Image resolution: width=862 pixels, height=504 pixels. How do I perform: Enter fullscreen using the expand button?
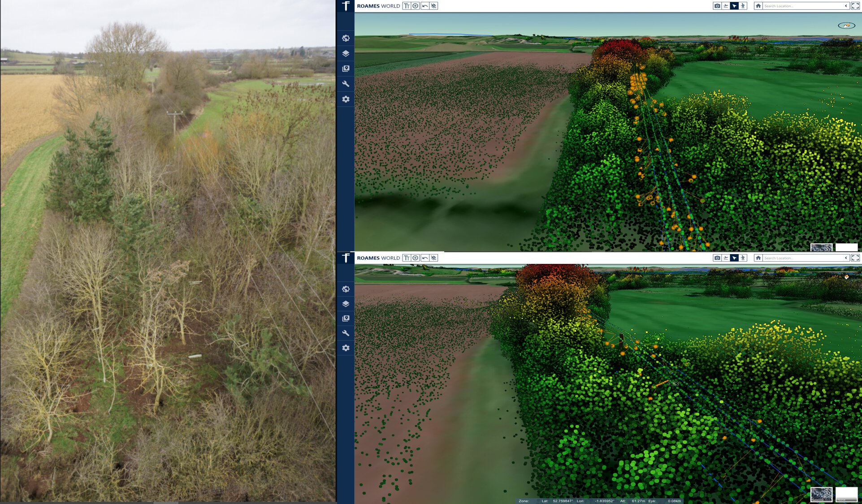pyautogui.click(x=856, y=6)
